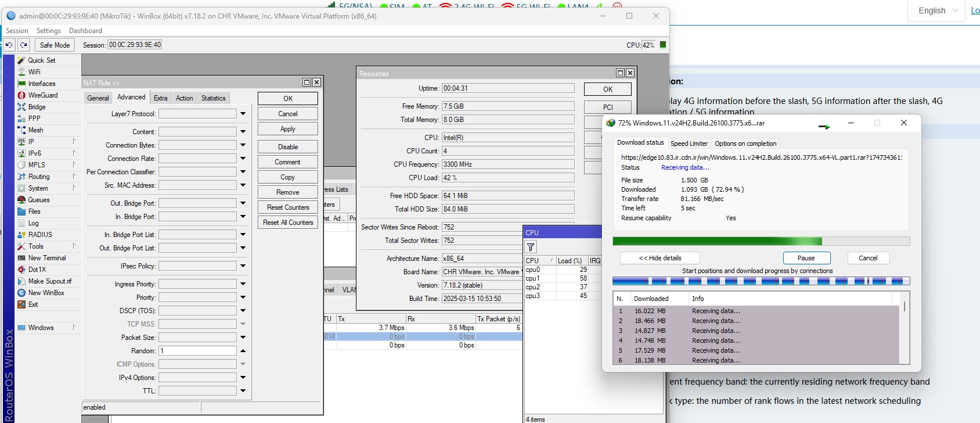Open the RADIUS menu

(x=40, y=235)
